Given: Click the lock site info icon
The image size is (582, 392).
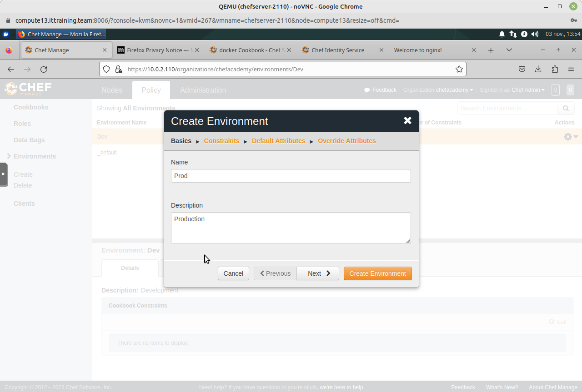Looking at the screenshot, I should tap(119, 69).
